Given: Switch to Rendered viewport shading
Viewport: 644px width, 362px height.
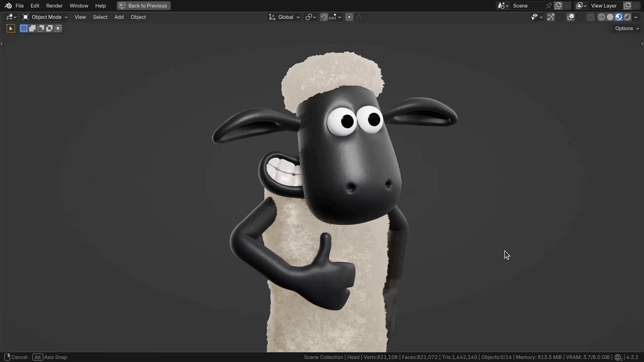Looking at the screenshot, I should pyautogui.click(x=627, y=17).
